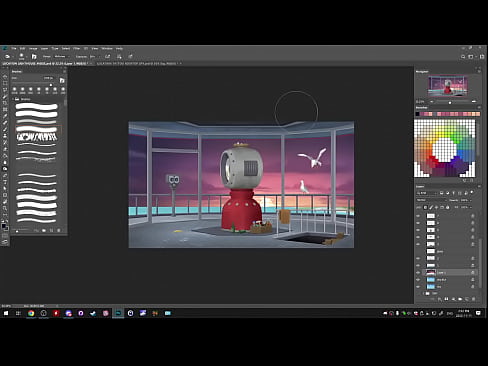
Task: Collapse the Brushes folder in the Brushes panel
Action: point(13,99)
